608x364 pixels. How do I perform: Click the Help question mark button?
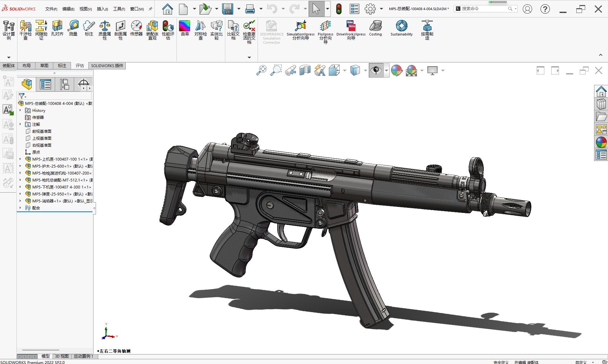pyautogui.click(x=545, y=9)
